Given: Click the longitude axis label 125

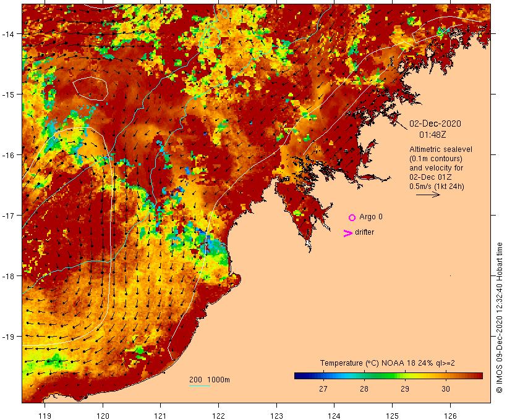Looking at the screenshot, I should pos(392,416).
